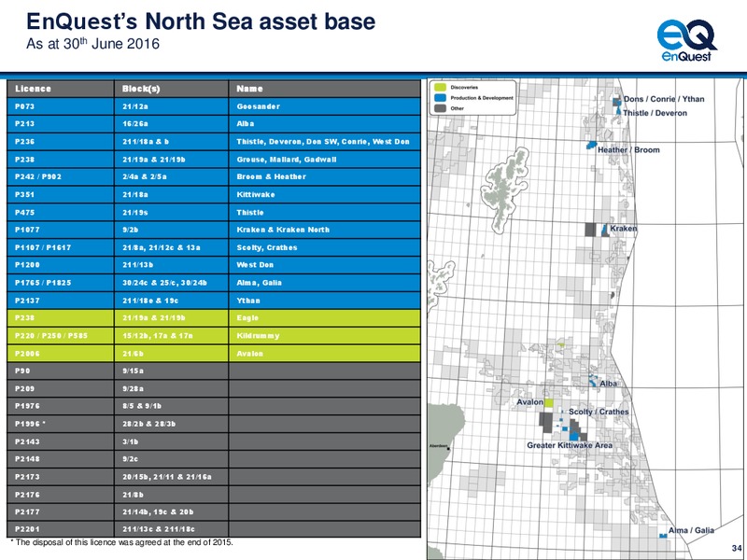Screen dimensions: 747x560
Task: Select licence cell P1765 / P1825
Action: tap(61, 283)
